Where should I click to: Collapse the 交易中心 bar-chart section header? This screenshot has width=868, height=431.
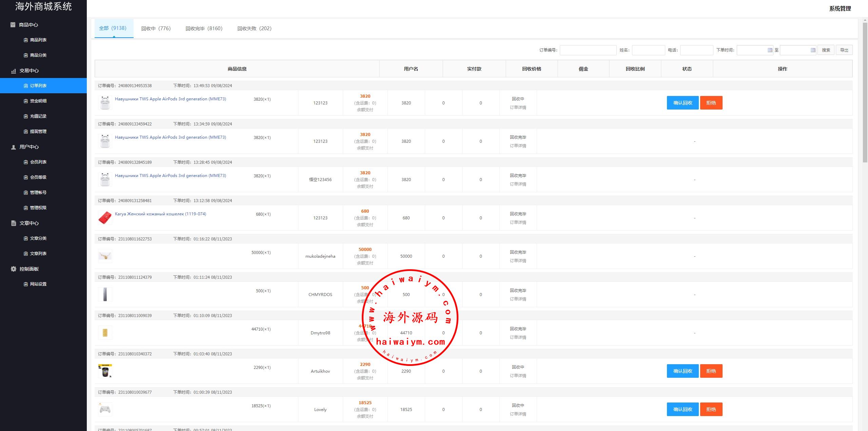point(29,71)
